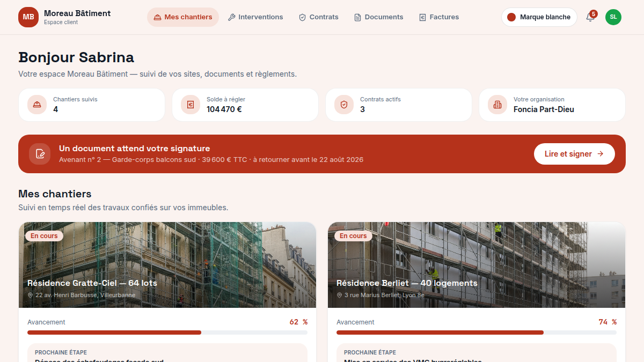
Task: Click the 74 % progress bar of Berliet
Action: click(477, 333)
